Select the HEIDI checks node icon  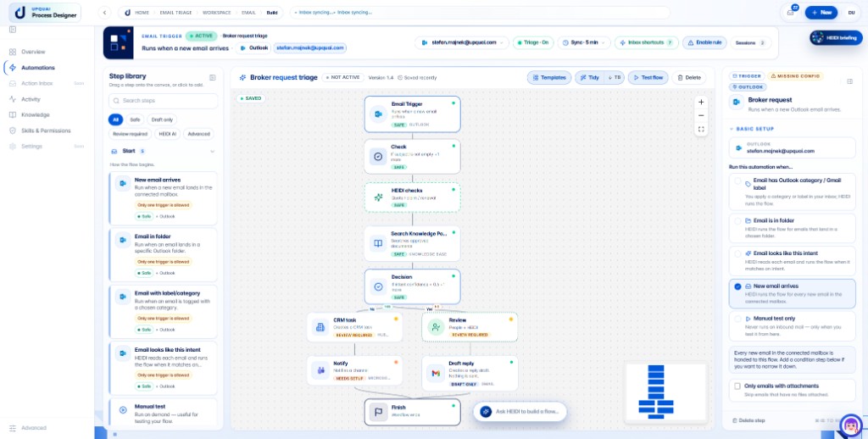click(378, 197)
